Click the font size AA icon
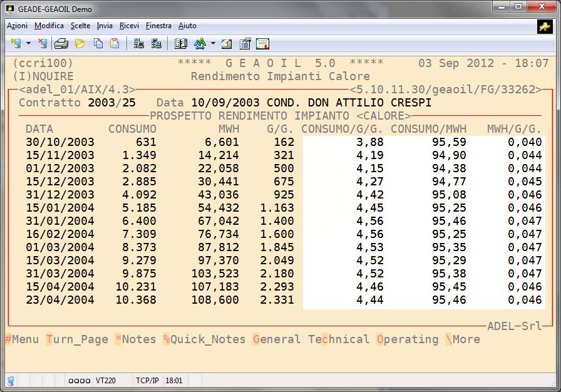 [x=200, y=43]
